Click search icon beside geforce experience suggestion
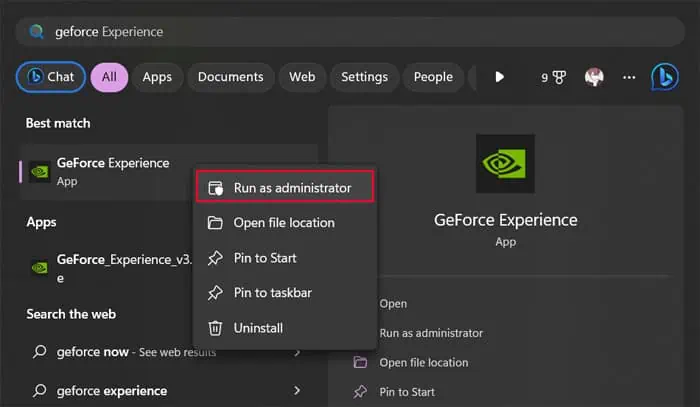Image resolution: width=700 pixels, height=407 pixels. pyautogui.click(x=39, y=390)
